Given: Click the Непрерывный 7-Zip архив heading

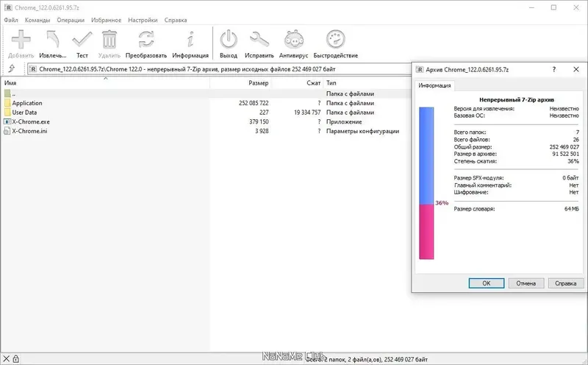Looking at the screenshot, I should pyautogui.click(x=517, y=99).
